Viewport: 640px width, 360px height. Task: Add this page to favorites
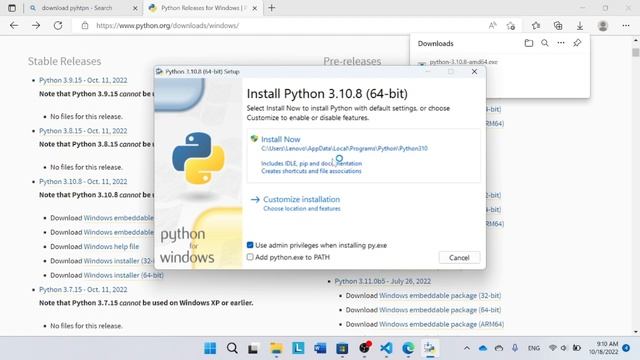(x=511, y=26)
